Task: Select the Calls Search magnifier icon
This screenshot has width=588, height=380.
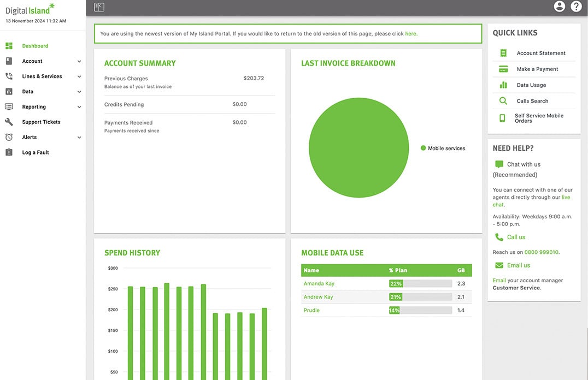Action: click(x=503, y=101)
